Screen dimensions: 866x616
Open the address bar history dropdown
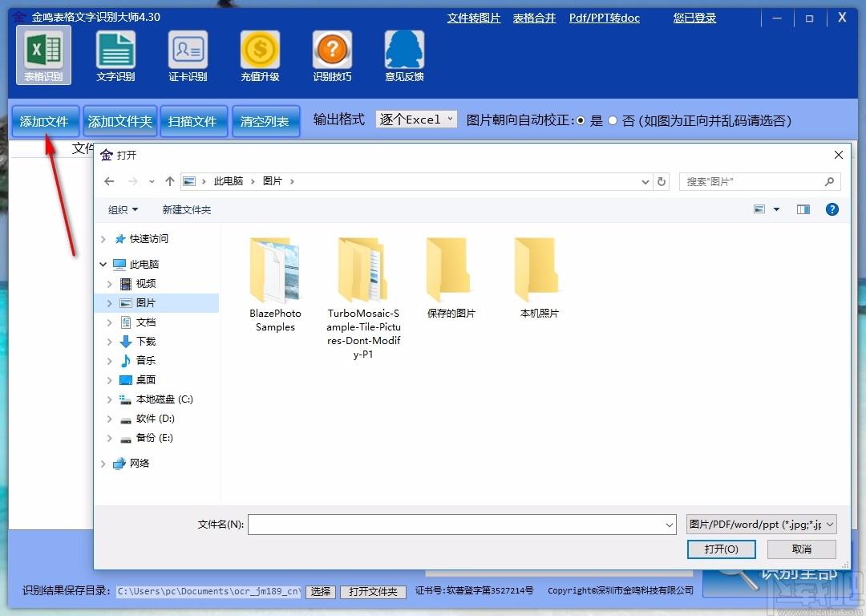[x=645, y=181]
